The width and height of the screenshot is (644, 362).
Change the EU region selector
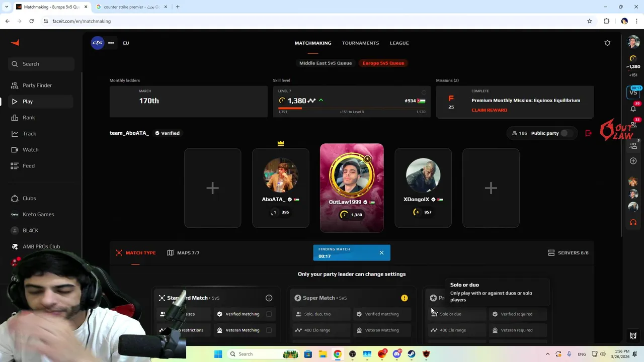click(126, 43)
